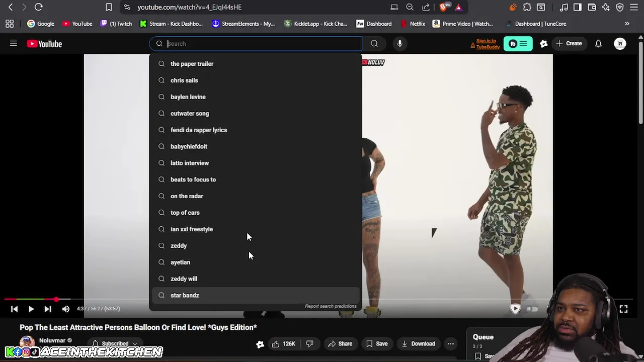Screen dimensions: 644x362
Task: Show more bookmarks with the chevron
Action: [x=627, y=24]
